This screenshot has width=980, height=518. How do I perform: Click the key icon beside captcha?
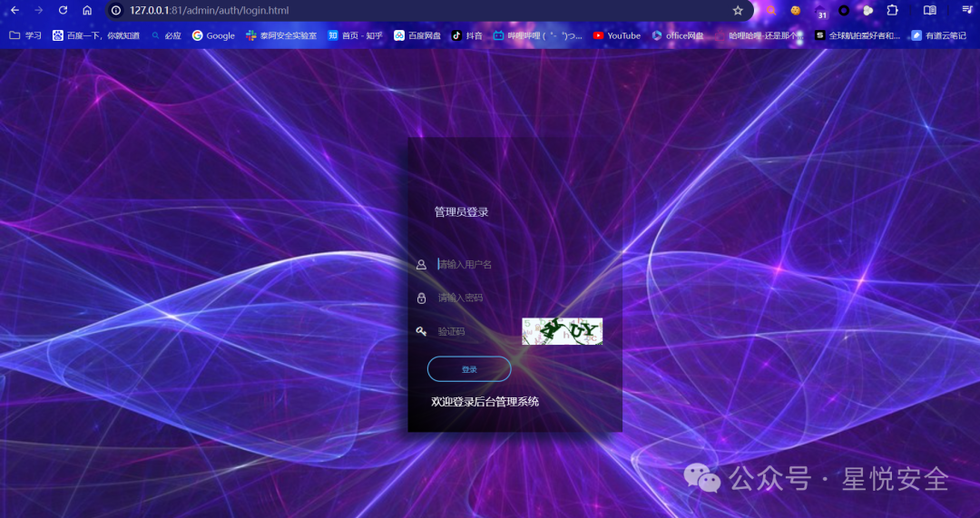click(421, 331)
